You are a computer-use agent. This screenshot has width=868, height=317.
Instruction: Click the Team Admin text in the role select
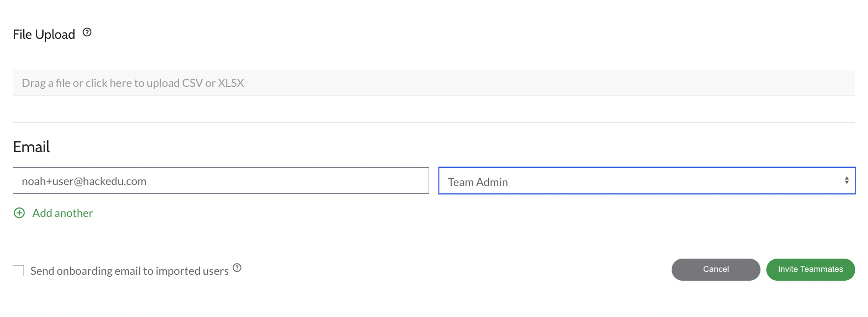[478, 182]
